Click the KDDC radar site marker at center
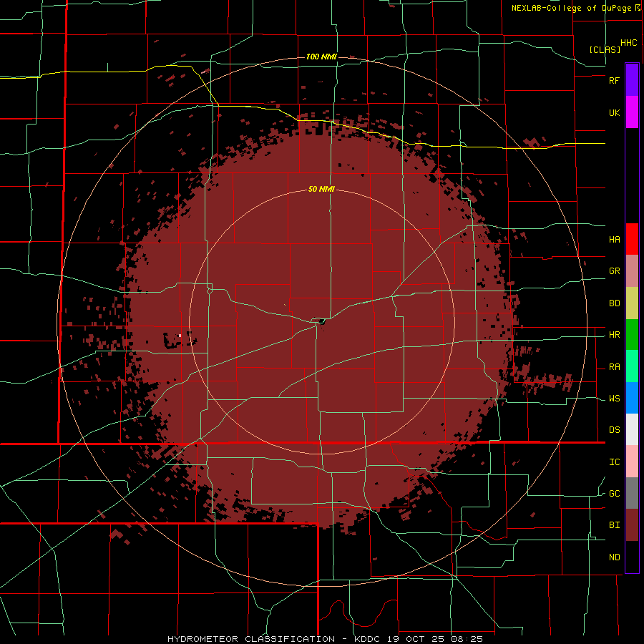This screenshot has width=644, height=644. point(321,321)
